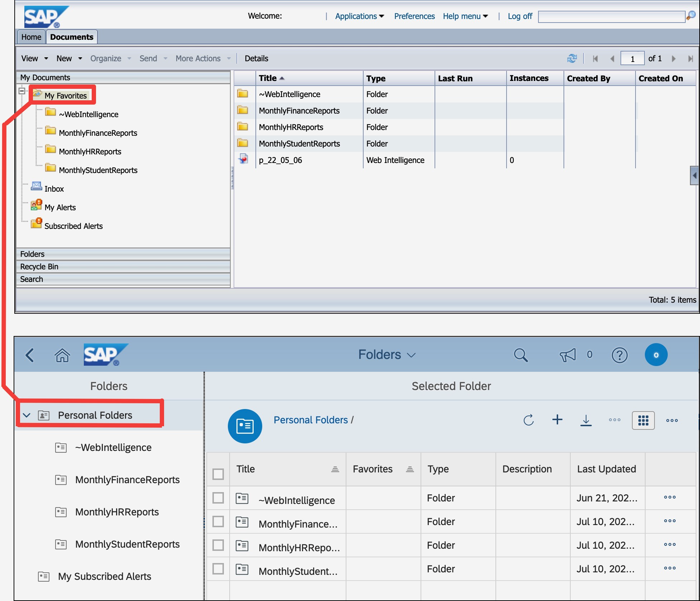
Task: Click the Details button in toolbar
Action: click(257, 58)
